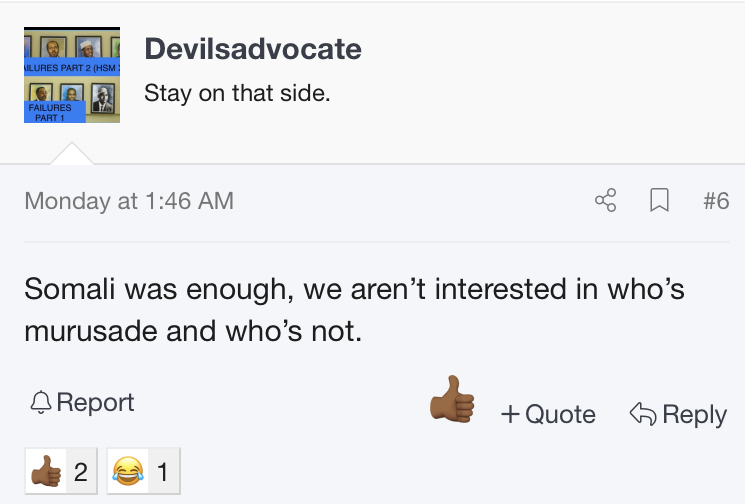
Task: Click the plus icon before Quote
Action: pos(510,414)
